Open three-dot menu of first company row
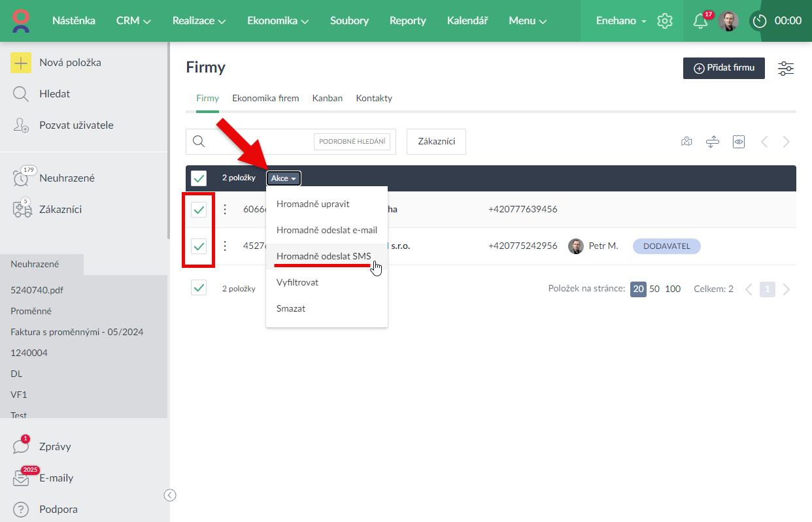This screenshot has height=522, width=812. [225, 210]
